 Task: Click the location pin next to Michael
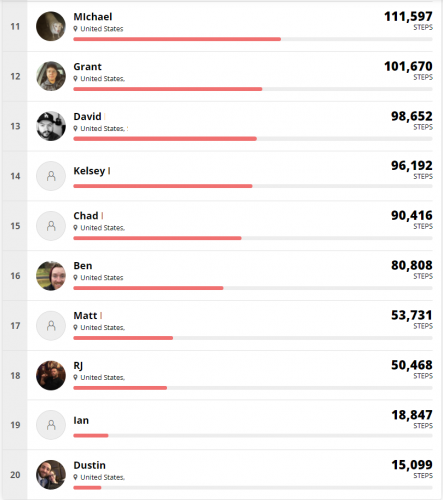(x=76, y=29)
